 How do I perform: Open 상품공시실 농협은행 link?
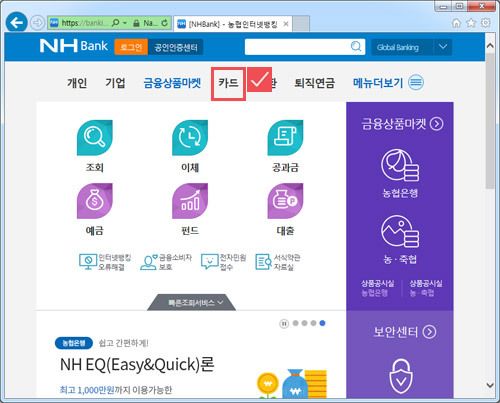tap(377, 288)
